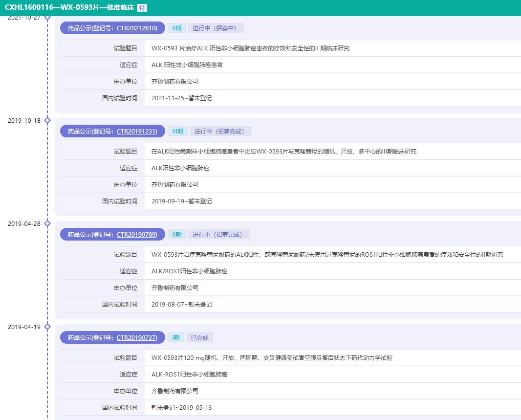The height and width of the screenshot is (420, 521).
Task: Click the 药品公示 badge of CTR20190789
Action: (x=89, y=234)
